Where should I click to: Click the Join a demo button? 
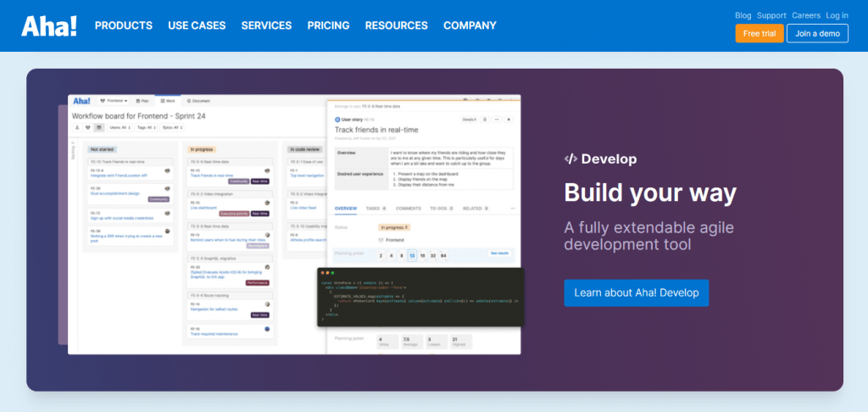tap(818, 33)
